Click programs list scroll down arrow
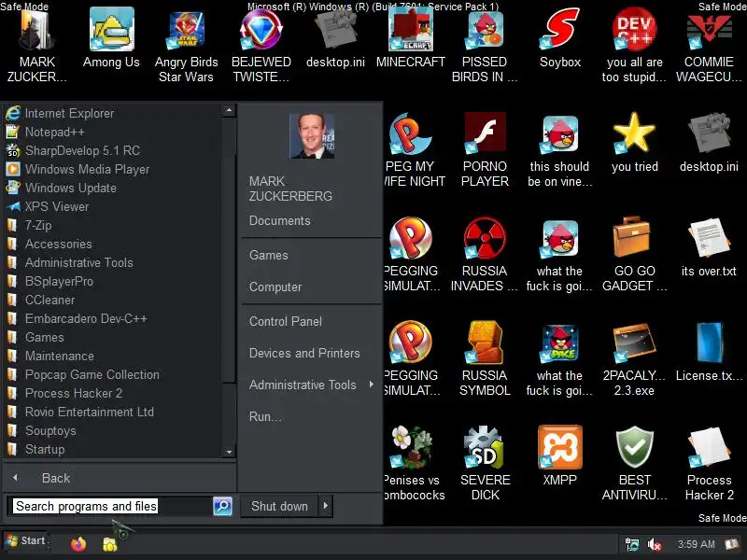Viewport: 747px width, 560px height. pos(229,452)
